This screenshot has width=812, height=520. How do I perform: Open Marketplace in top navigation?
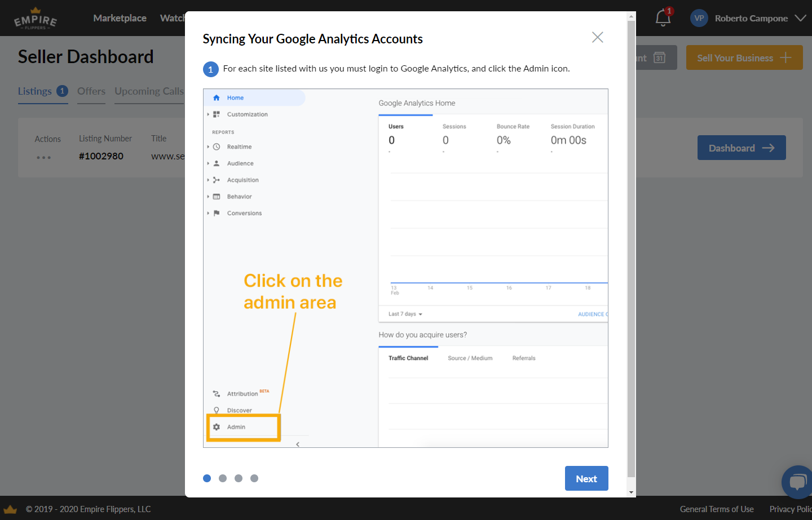click(x=120, y=18)
